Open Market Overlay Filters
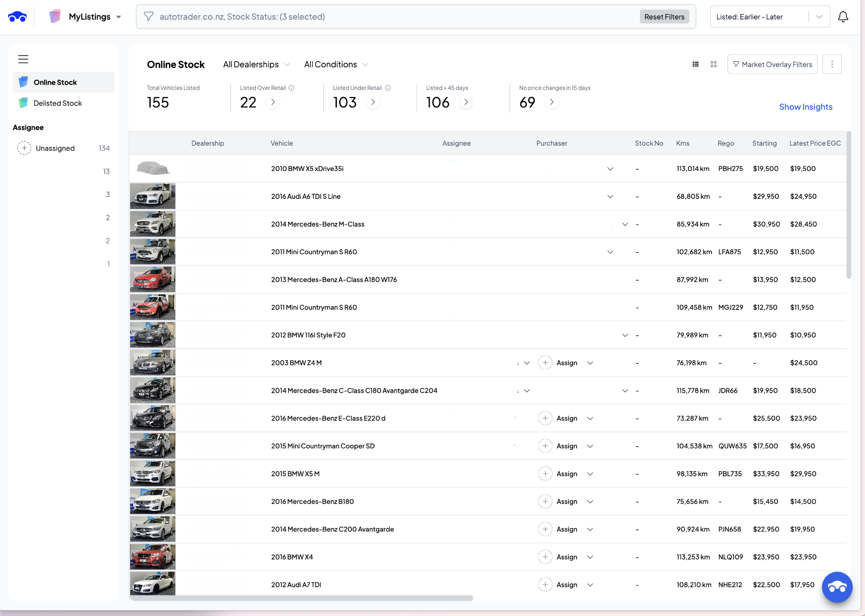The height and width of the screenshot is (616, 865). click(773, 64)
